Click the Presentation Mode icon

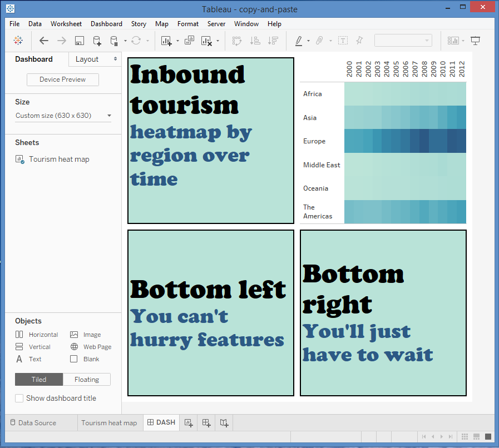coord(475,41)
